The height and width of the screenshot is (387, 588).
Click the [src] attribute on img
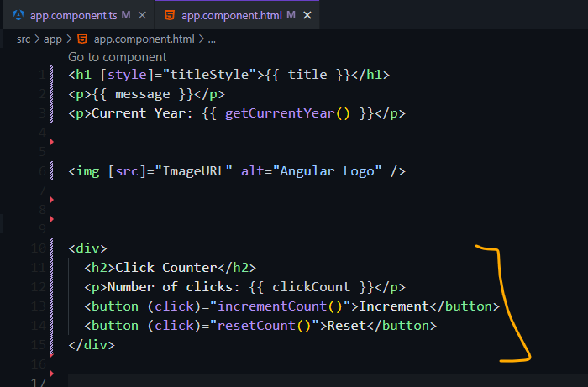coord(127,171)
